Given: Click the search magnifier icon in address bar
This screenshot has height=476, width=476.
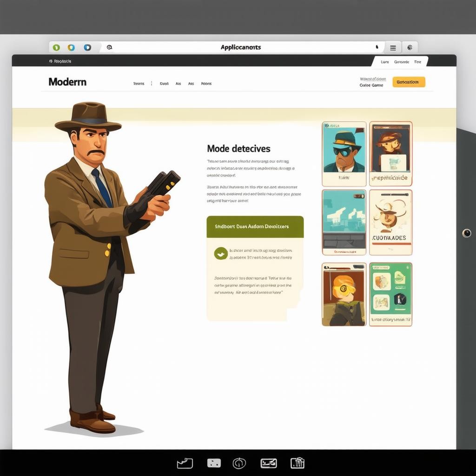Looking at the screenshot, I should 109,47.
